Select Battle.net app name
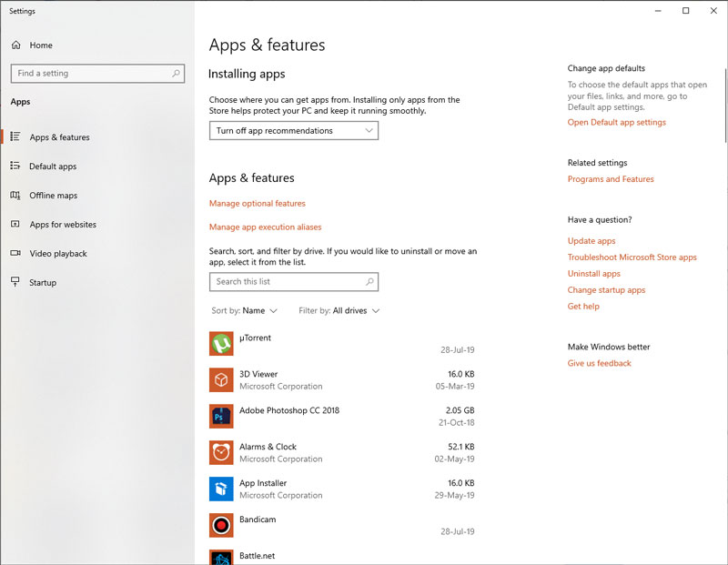Image resolution: width=728 pixels, height=565 pixels. pos(258,556)
